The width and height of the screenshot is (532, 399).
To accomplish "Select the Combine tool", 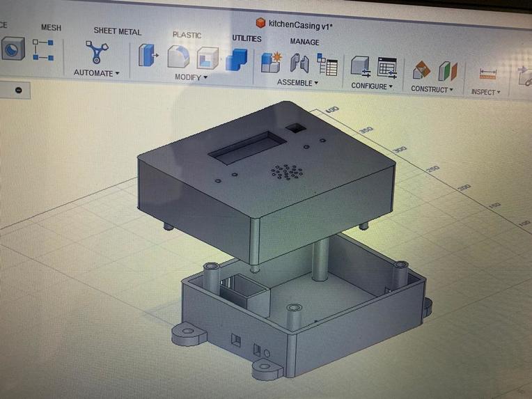I will tap(237, 60).
